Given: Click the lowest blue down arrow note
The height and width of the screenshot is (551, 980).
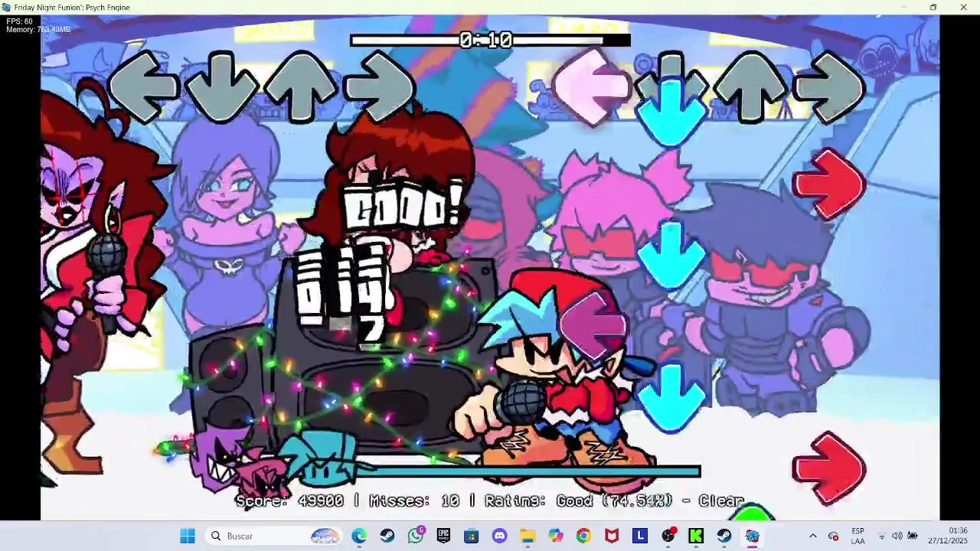Looking at the screenshot, I should [x=672, y=398].
